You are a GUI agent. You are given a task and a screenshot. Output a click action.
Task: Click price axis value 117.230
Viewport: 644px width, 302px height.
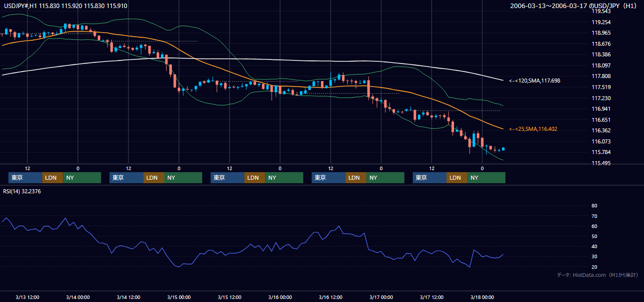coord(601,98)
